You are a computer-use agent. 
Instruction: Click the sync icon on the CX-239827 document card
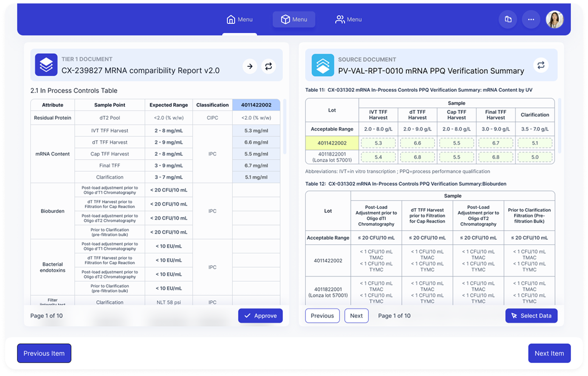tap(268, 66)
